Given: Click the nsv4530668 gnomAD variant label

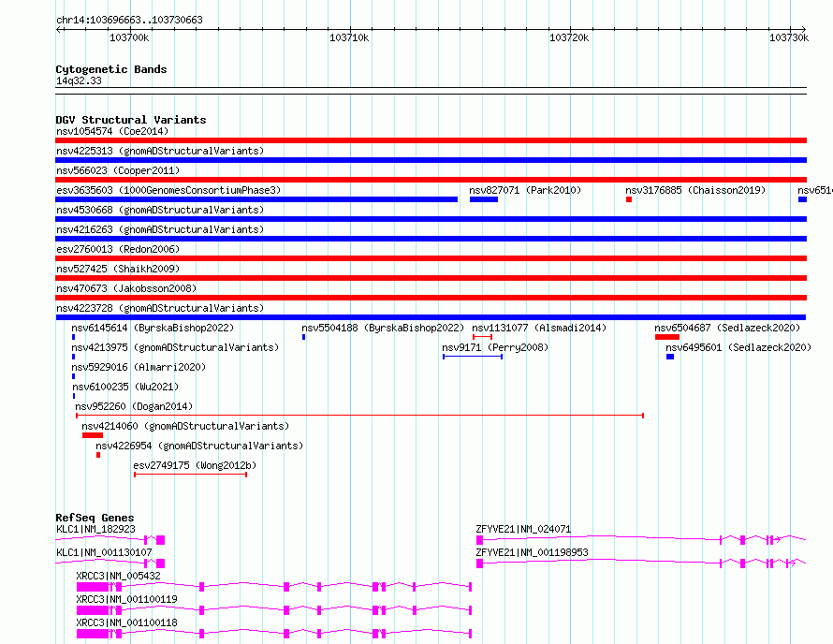Looking at the screenshot, I should pos(160,210).
